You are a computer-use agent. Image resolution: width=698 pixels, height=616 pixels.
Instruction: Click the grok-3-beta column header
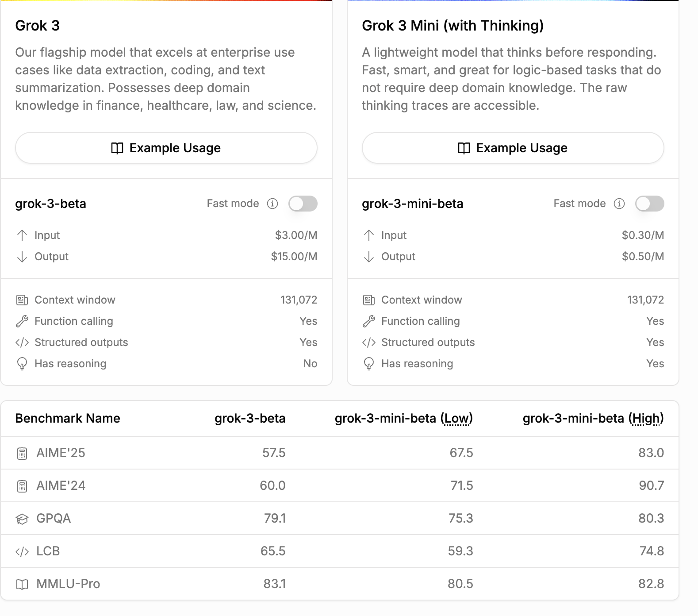pos(250,418)
